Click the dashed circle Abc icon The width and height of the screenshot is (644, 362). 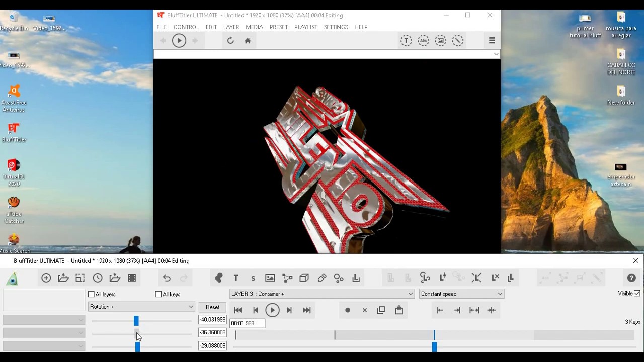click(x=424, y=41)
